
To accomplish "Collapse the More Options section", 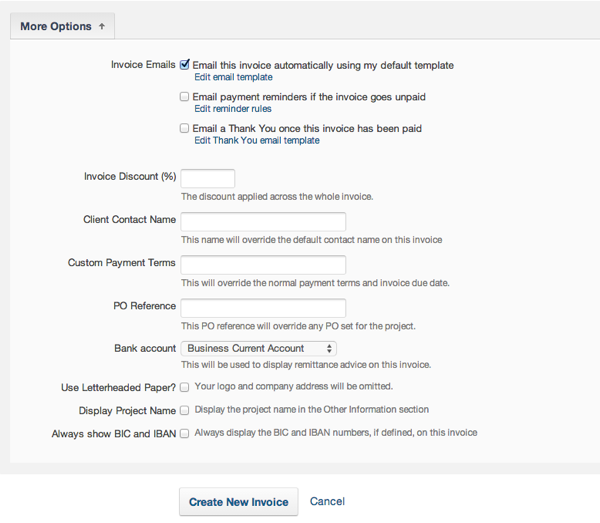I will [x=62, y=26].
